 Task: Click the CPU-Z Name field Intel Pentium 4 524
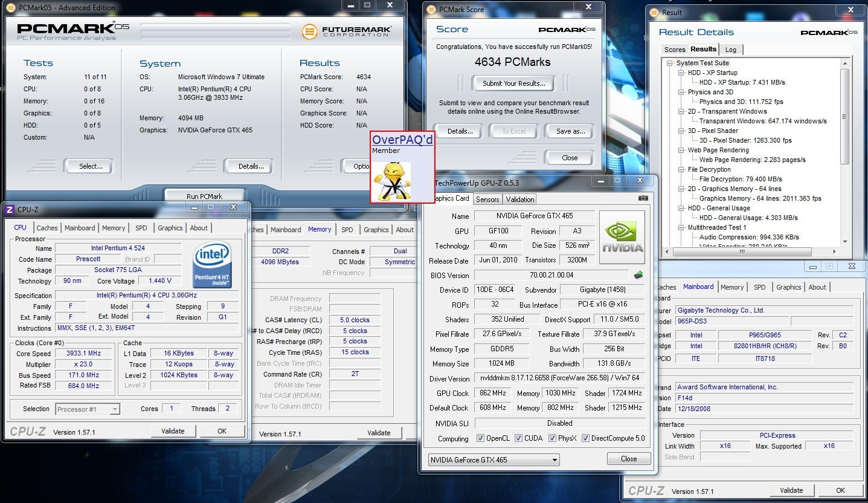coord(118,248)
